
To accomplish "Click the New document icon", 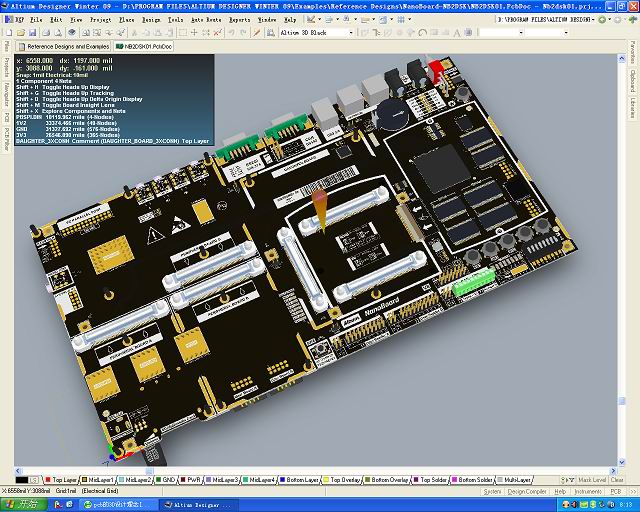I will click(8, 33).
